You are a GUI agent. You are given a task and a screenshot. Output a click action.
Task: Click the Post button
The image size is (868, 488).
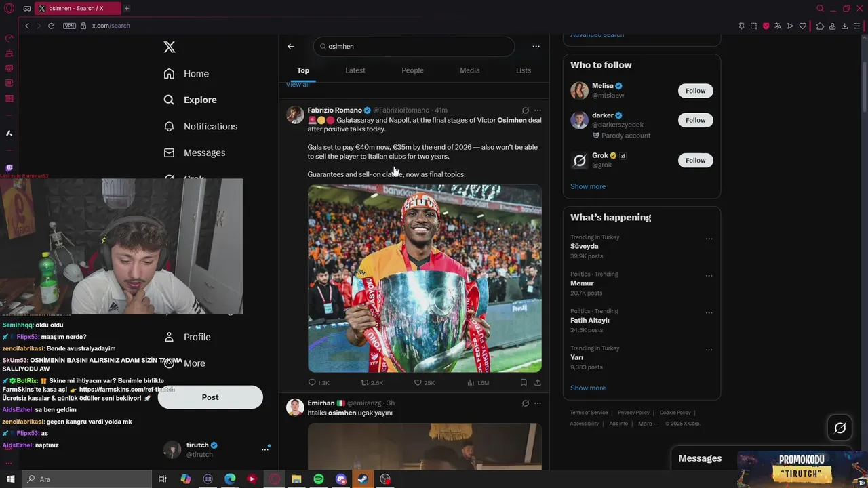click(210, 397)
